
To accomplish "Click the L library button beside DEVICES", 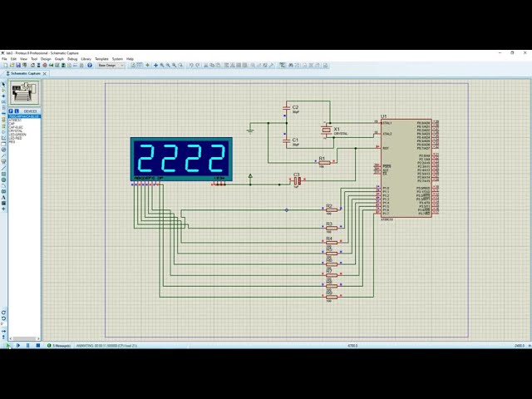I will (17, 111).
